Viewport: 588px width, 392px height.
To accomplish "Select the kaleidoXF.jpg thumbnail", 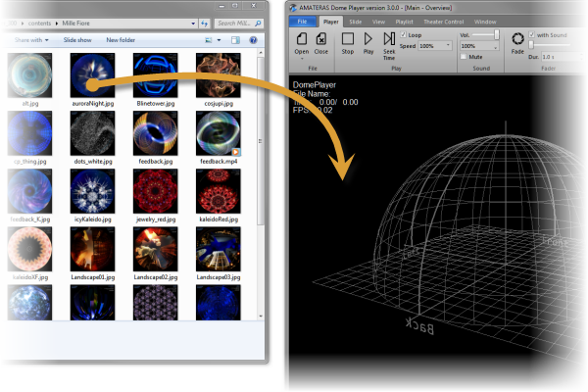I will pyautogui.click(x=29, y=249).
